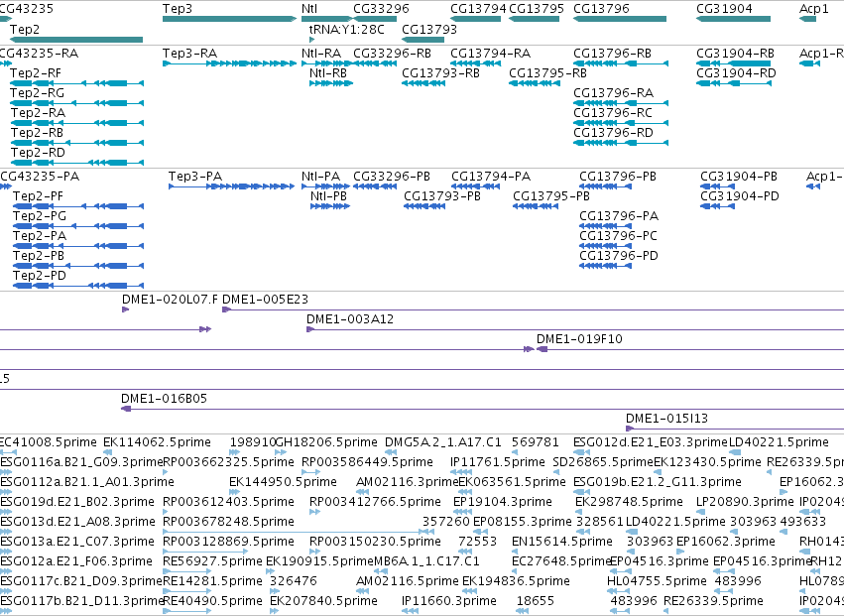The width and height of the screenshot is (844, 616).
Task: Click the Ntl-PB protein label
Action: [328, 196]
